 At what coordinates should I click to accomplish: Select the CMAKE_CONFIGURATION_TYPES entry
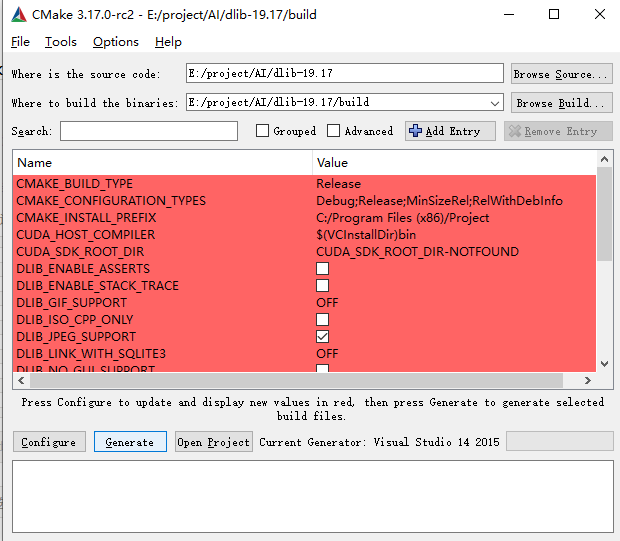[x=111, y=201]
